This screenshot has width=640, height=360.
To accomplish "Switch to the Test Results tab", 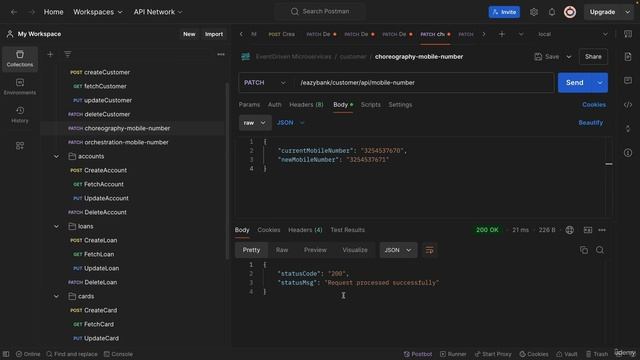I will 347,230.
